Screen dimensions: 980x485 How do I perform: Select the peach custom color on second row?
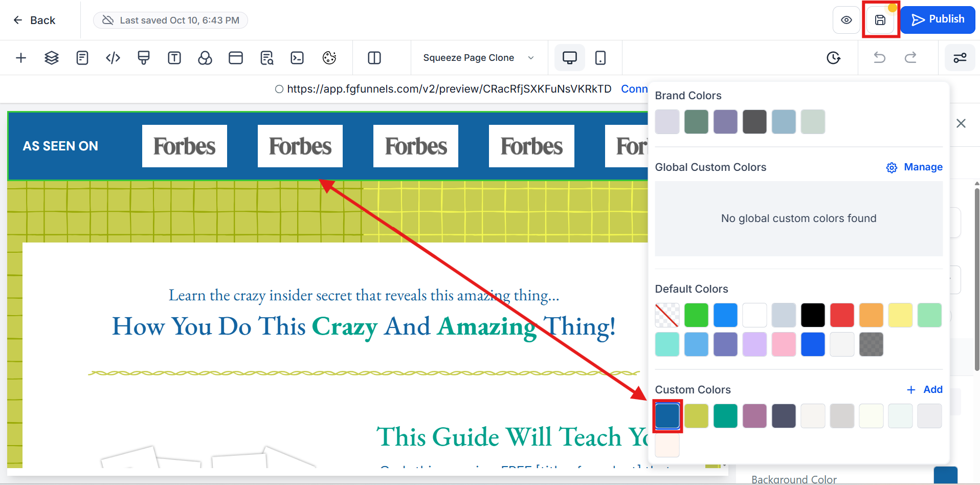(667, 445)
